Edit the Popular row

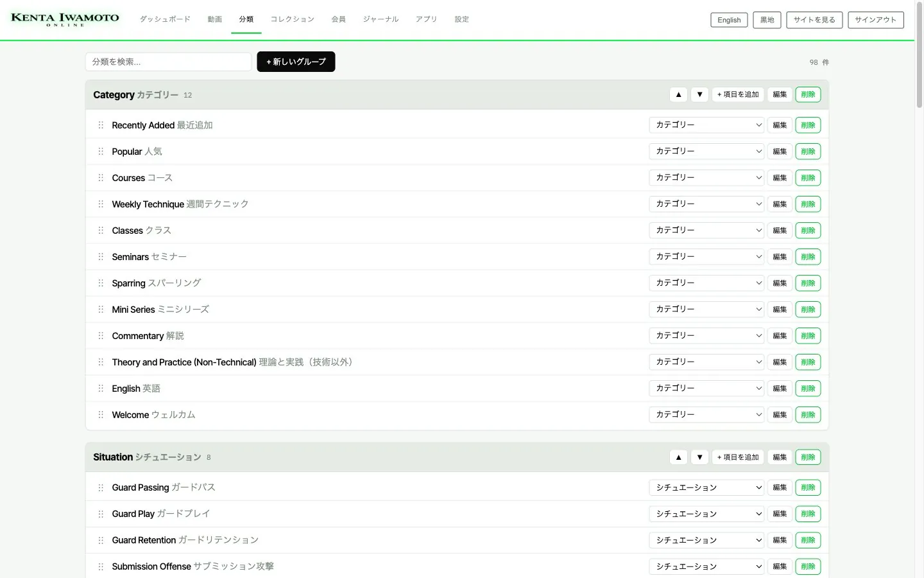point(780,152)
